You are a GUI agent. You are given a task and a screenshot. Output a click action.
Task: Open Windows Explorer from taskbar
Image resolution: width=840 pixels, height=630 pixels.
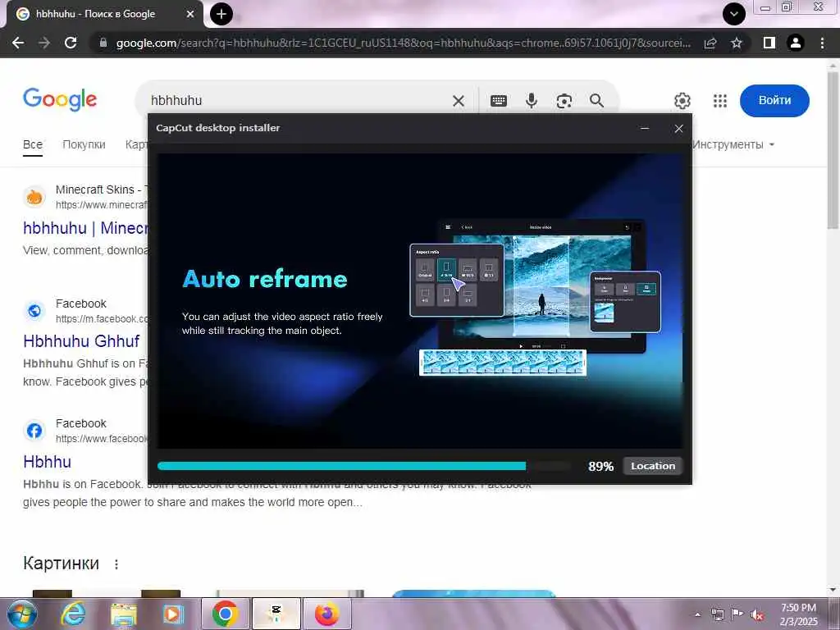click(x=124, y=614)
